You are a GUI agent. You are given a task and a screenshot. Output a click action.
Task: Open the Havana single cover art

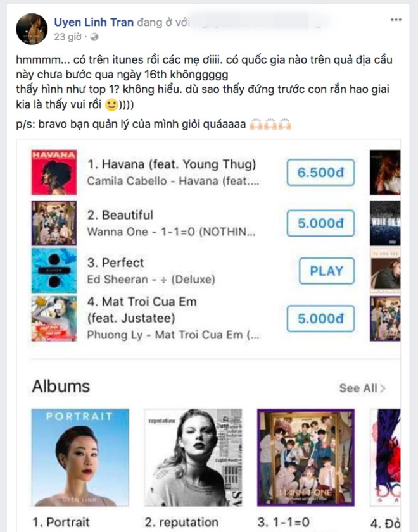54,172
